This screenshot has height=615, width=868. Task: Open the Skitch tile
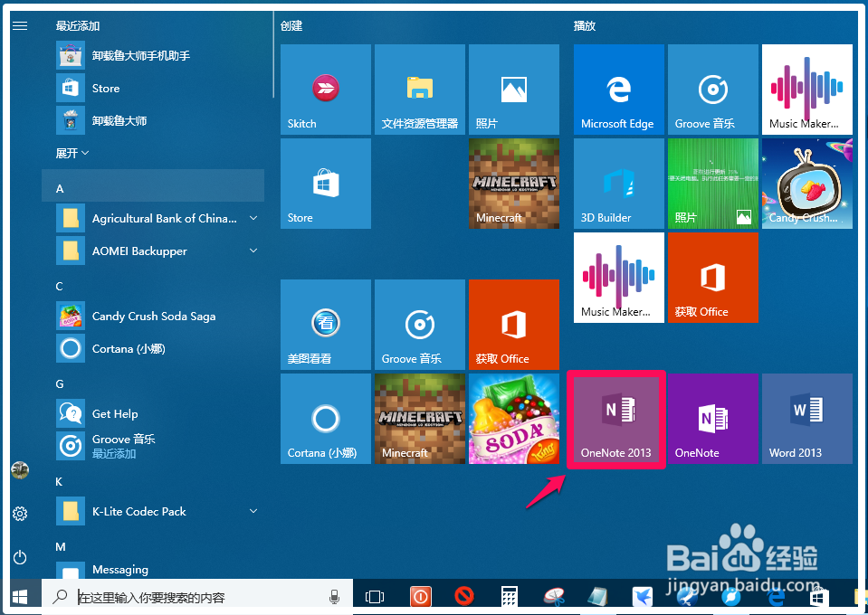(326, 89)
